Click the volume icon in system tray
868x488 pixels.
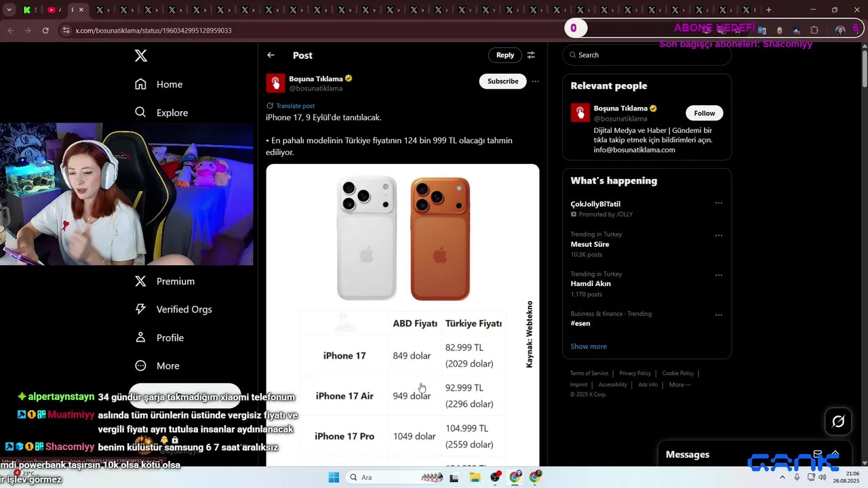(x=823, y=477)
